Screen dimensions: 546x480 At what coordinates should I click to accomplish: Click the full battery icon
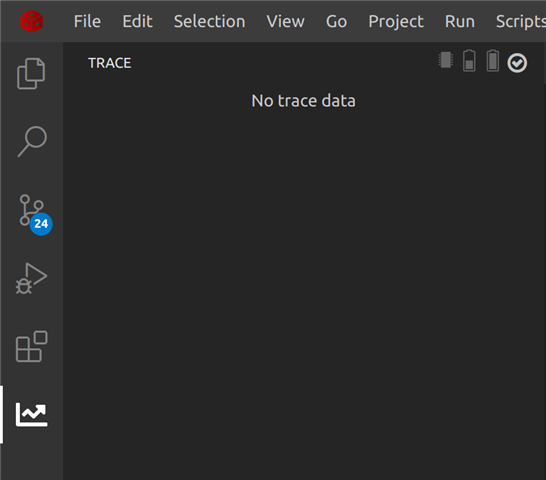click(x=493, y=61)
